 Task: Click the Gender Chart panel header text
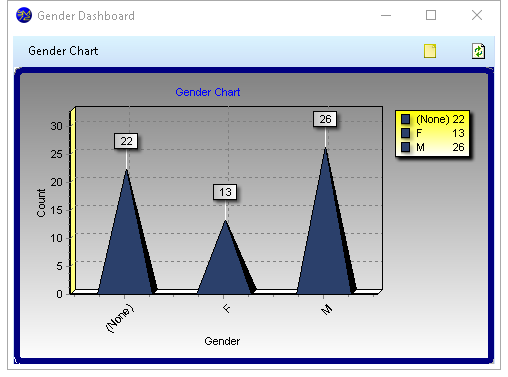tap(63, 51)
